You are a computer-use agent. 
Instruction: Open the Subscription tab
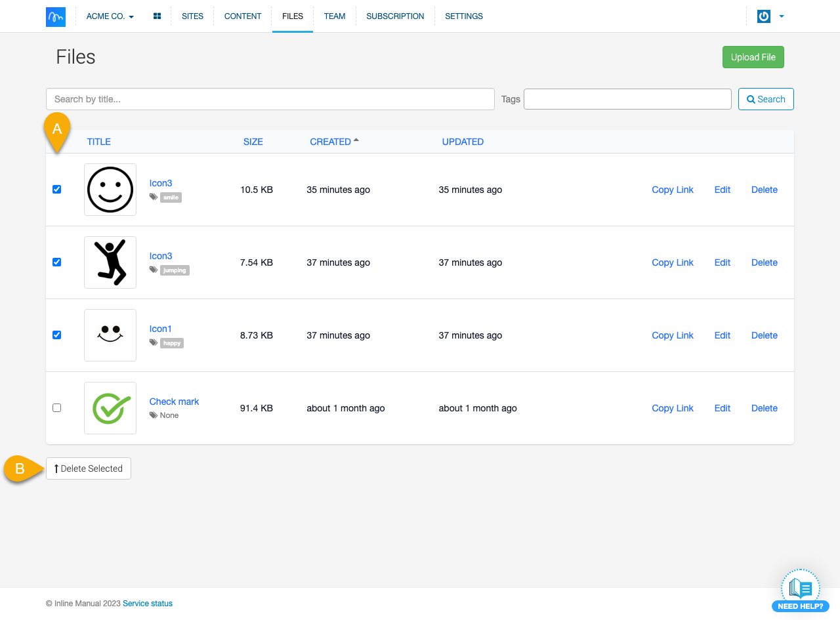coord(395,16)
